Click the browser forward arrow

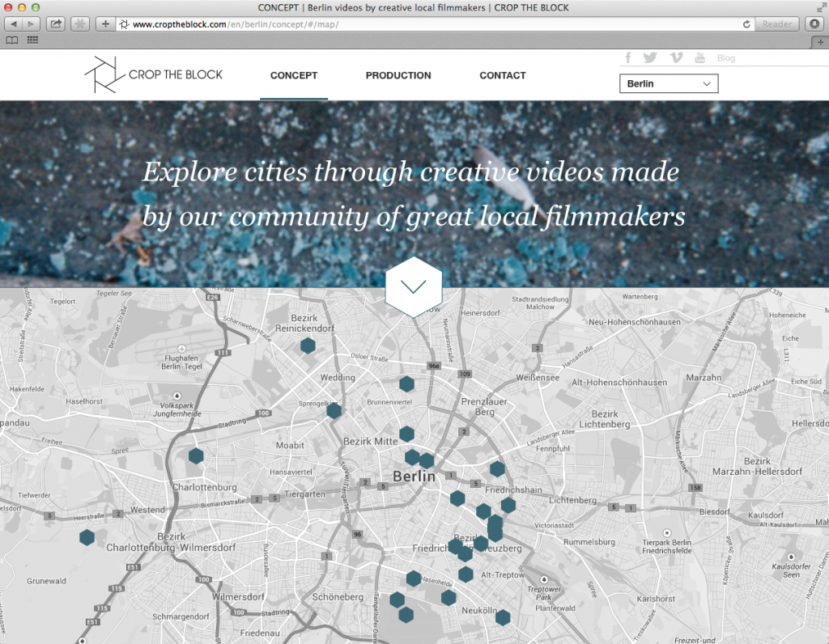31,23
